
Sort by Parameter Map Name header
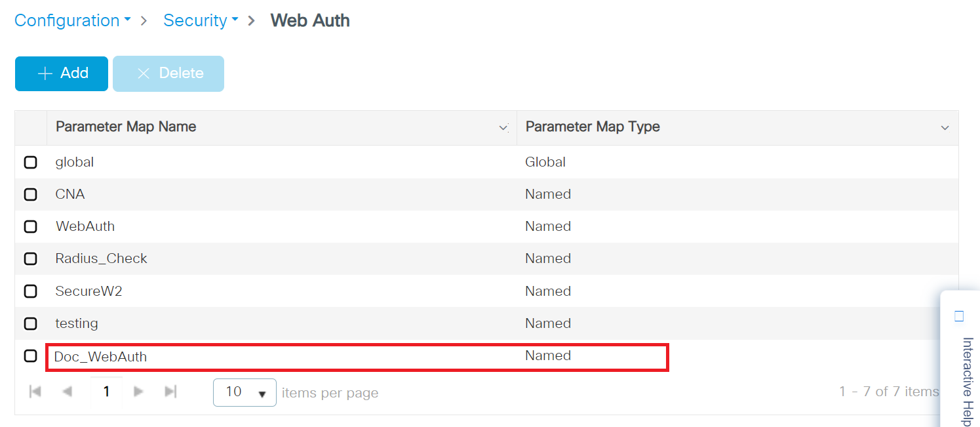[126, 127]
